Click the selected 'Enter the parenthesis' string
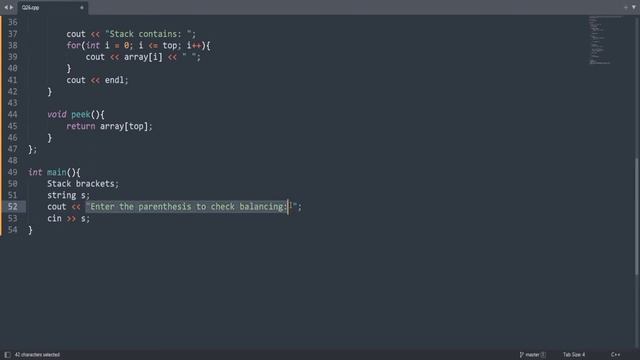Screen dimensions: 640x360 tap(187, 207)
